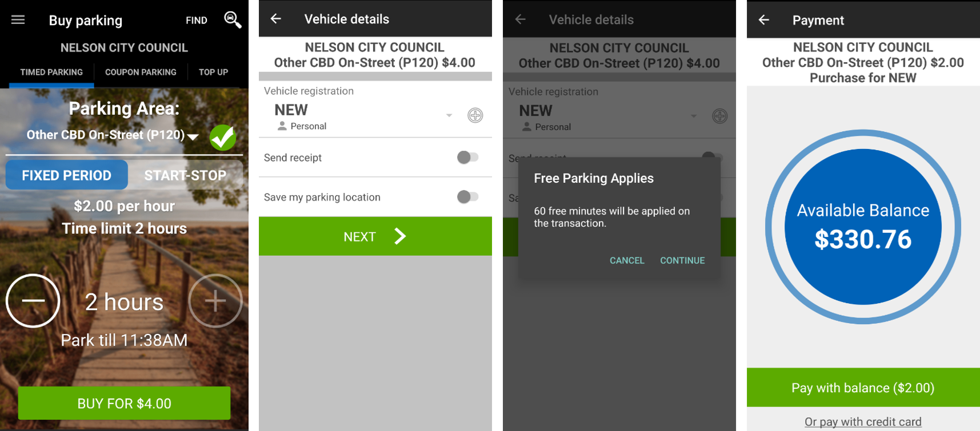Add new vehicle with plus circle icon
The width and height of the screenshot is (980, 431).
point(475,115)
